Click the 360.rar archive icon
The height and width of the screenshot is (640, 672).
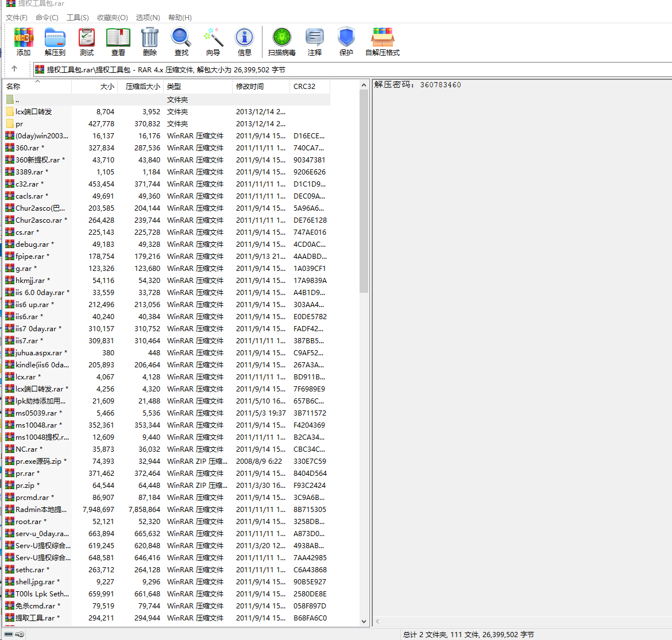(x=10, y=148)
